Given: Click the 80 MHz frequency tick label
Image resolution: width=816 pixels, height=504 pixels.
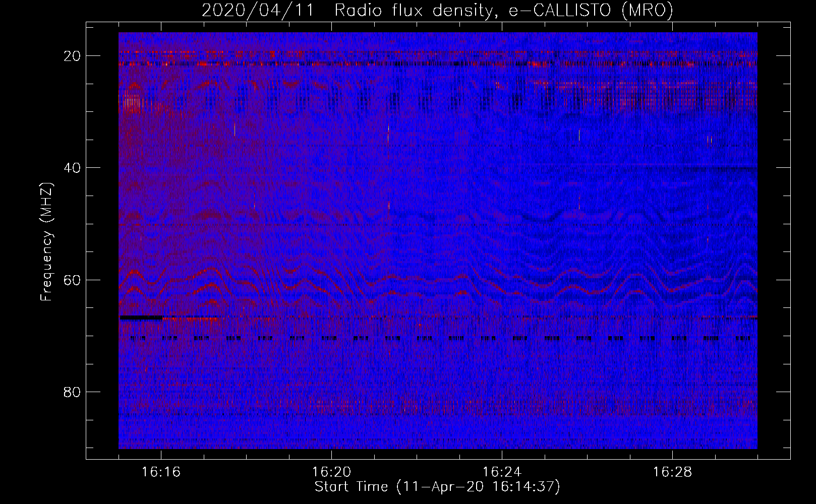Looking at the screenshot, I should click(x=72, y=392).
